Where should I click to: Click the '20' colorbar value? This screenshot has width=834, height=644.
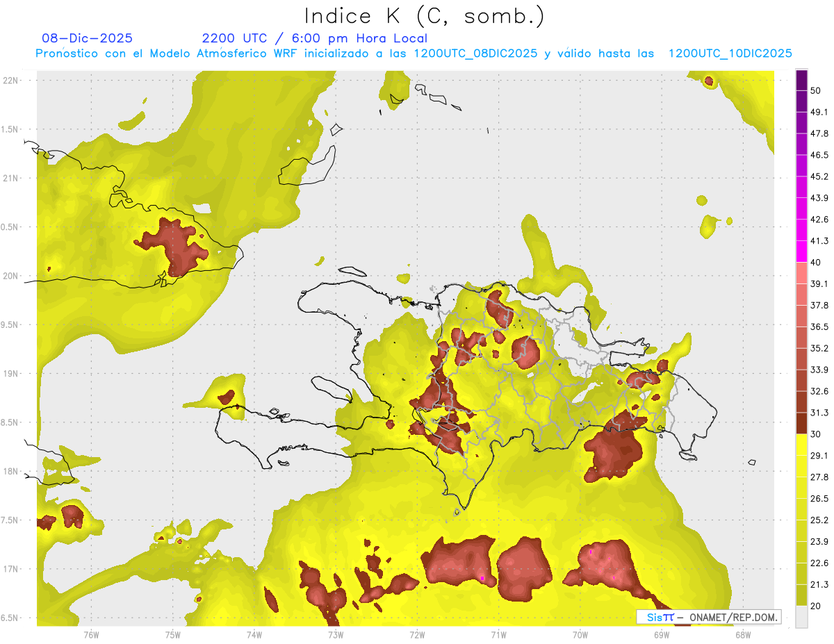tap(816, 606)
